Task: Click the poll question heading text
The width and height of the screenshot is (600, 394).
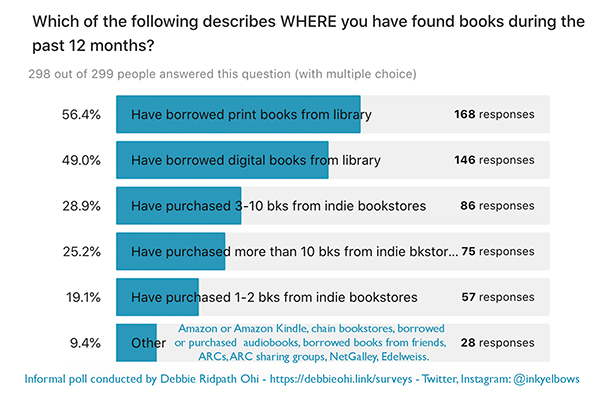Action: 308,34
